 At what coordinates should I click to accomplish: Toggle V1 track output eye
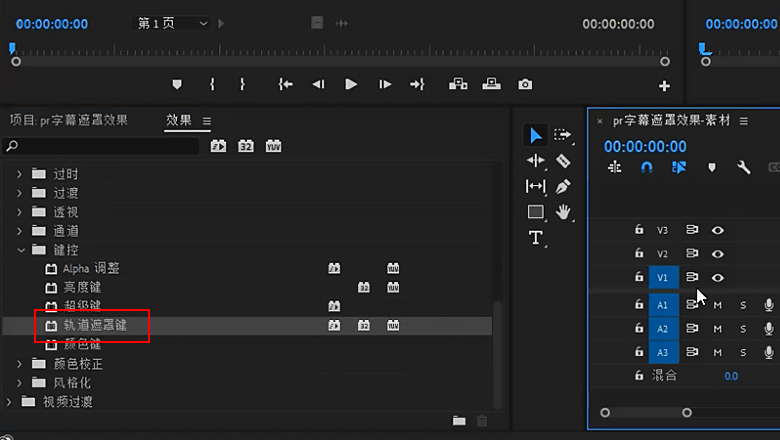717,278
